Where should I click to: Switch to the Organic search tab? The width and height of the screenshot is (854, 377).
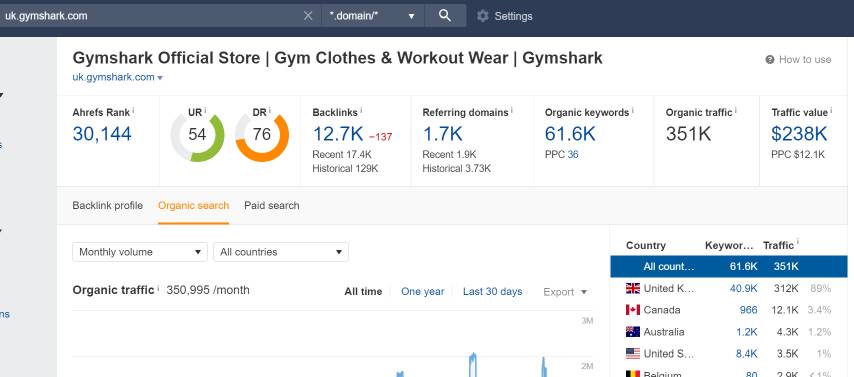[x=193, y=205]
